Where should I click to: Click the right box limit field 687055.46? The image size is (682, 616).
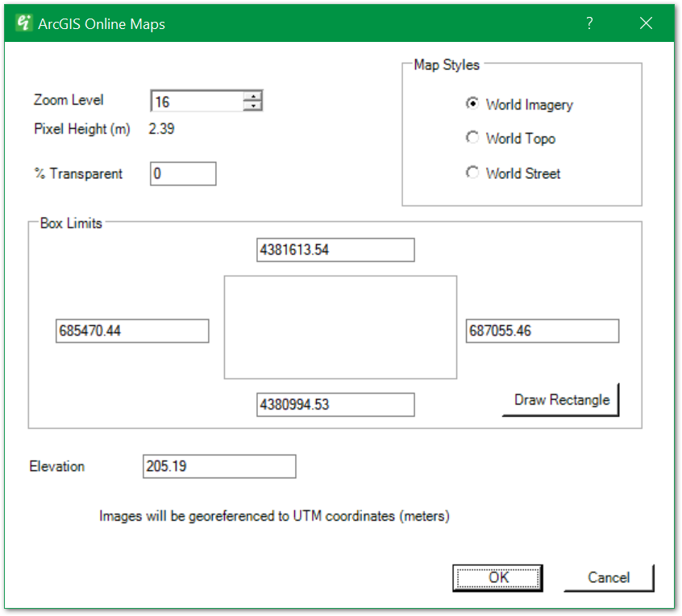(x=542, y=331)
